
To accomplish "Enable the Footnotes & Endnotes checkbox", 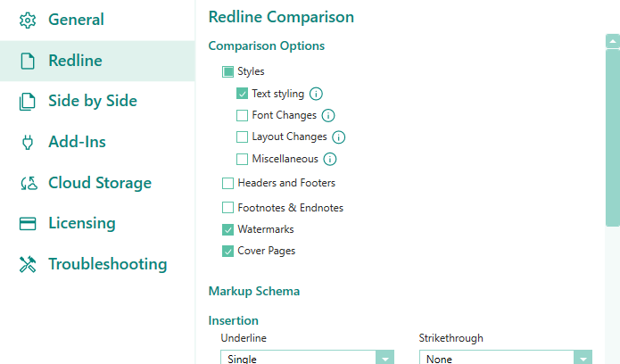I will click(x=227, y=208).
